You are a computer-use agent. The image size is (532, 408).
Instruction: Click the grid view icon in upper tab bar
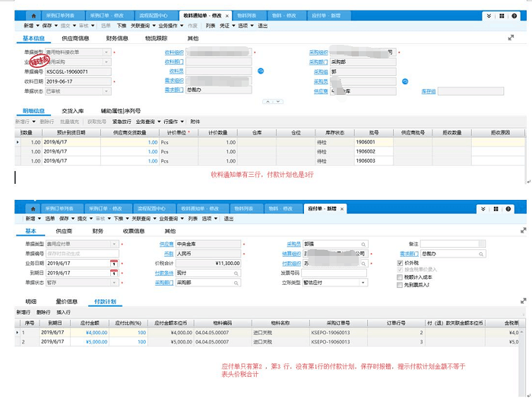(502, 15)
